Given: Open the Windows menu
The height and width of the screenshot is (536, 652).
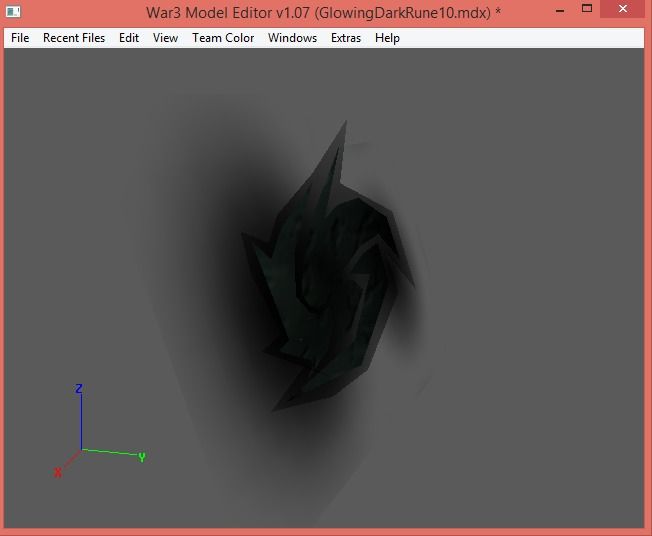Looking at the screenshot, I should click(x=292, y=38).
